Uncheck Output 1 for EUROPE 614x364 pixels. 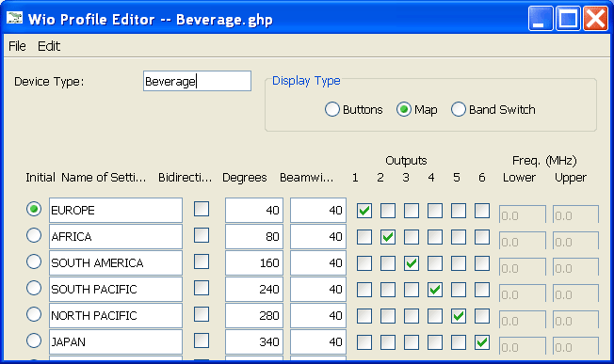[x=364, y=211]
